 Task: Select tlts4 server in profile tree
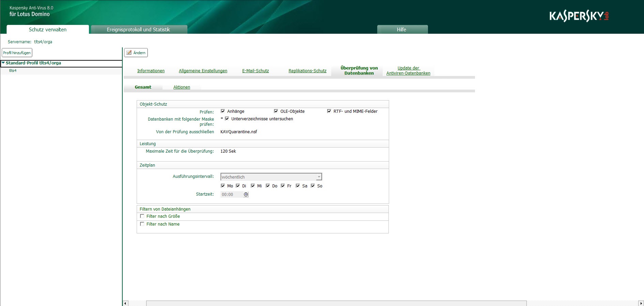[13, 71]
